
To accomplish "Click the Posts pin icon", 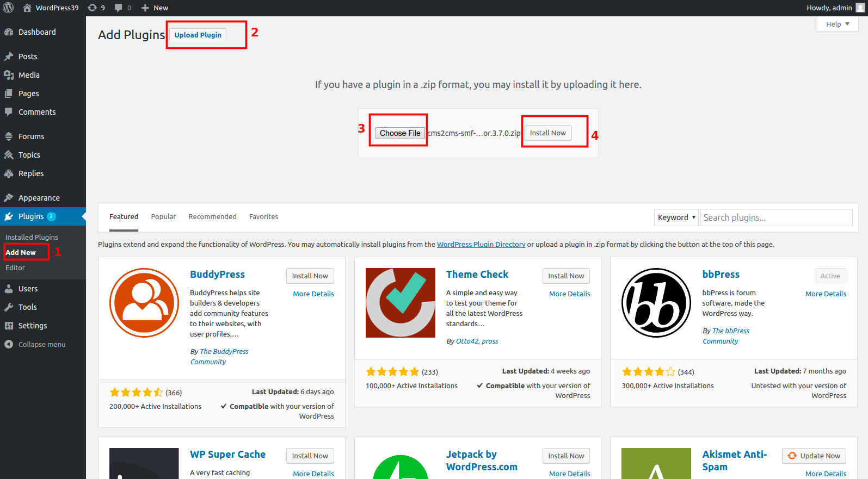I will tap(9, 57).
